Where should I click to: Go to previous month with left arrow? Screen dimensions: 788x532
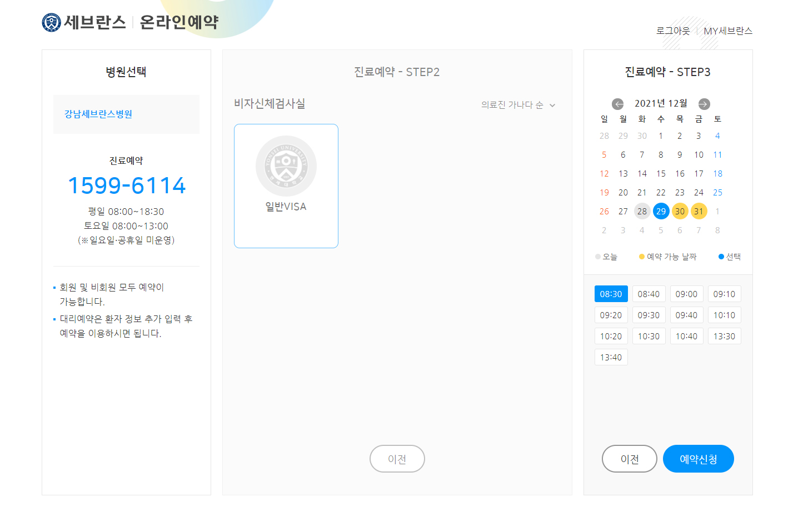click(618, 104)
